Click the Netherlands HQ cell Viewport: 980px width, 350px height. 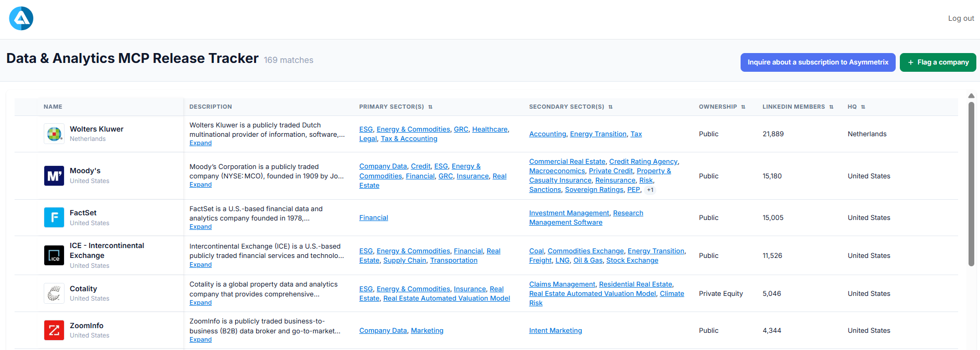click(867, 134)
